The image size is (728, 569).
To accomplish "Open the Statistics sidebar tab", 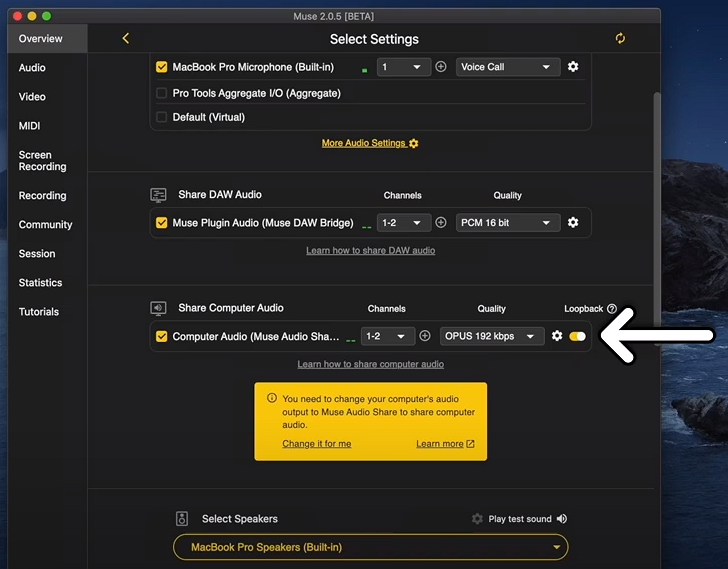I will (40, 283).
